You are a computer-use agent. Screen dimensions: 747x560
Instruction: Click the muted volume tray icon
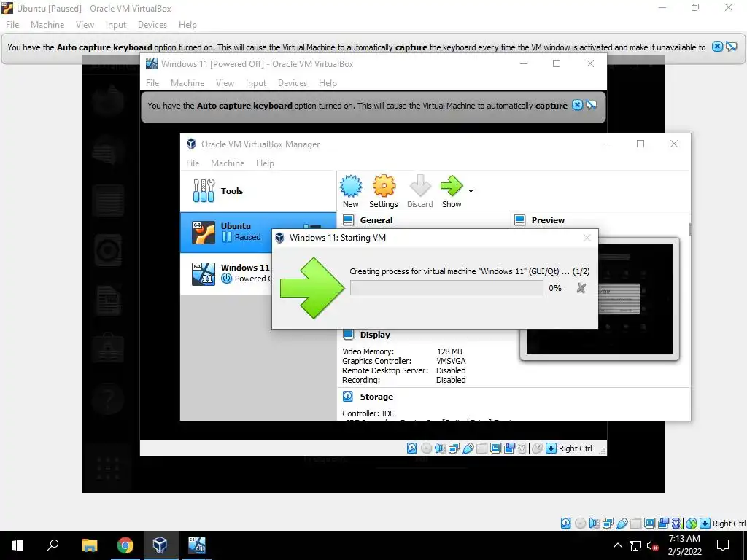pyautogui.click(x=652, y=545)
